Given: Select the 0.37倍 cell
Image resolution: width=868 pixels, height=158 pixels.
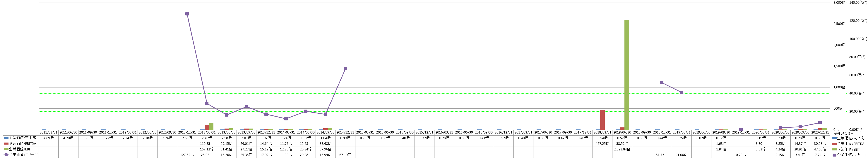Looking at the screenshot, I should (x=424, y=138).
